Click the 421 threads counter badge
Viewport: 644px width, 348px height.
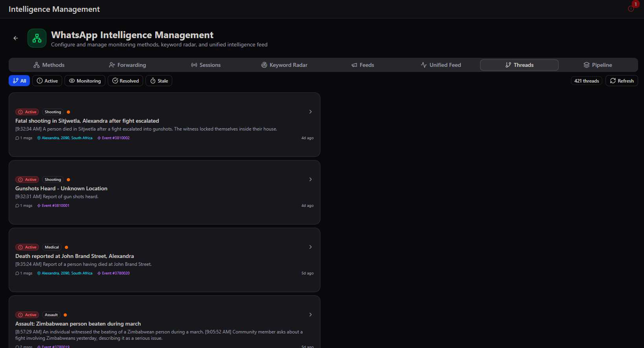coord(587,81)
